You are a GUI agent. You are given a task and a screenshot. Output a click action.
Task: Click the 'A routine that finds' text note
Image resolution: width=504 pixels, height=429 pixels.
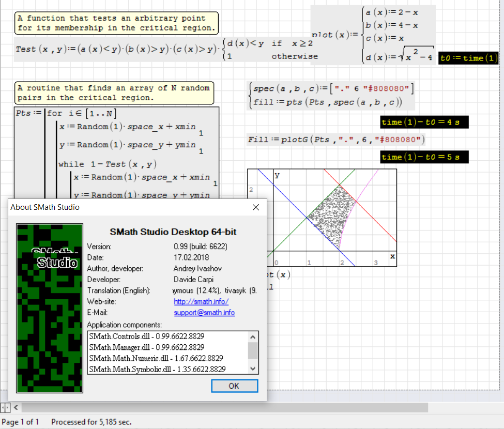pyautogui.click(x=114, y=93)
